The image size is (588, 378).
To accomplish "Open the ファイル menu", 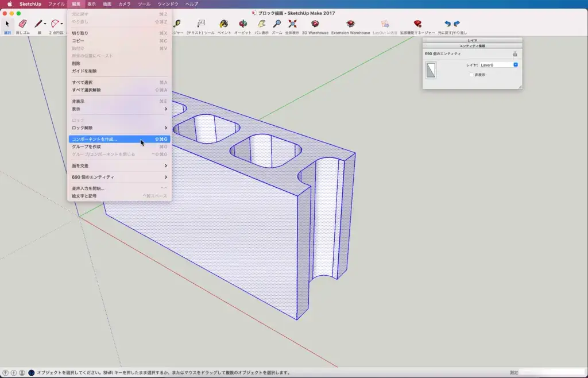I will pyautogui.click(x=56, y=4).
